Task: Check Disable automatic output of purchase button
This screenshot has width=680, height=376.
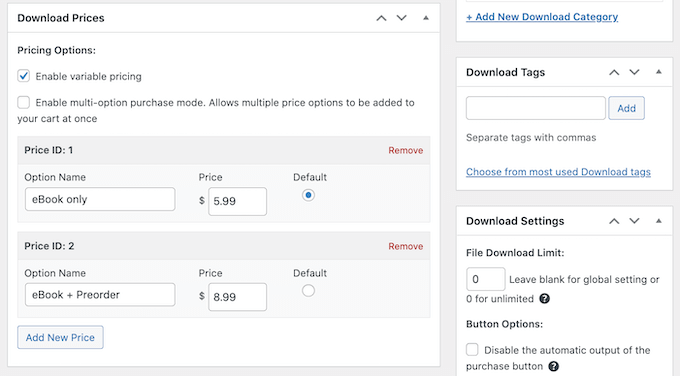Action: click(472, 350)
